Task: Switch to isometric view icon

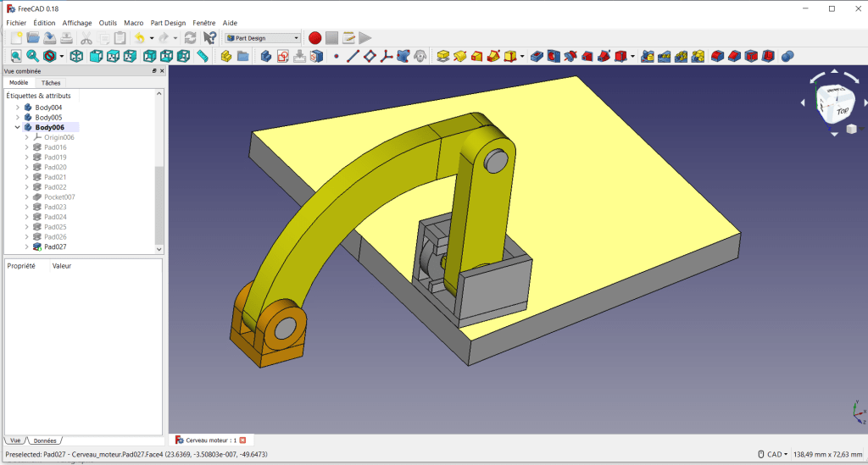Action: 76,56
